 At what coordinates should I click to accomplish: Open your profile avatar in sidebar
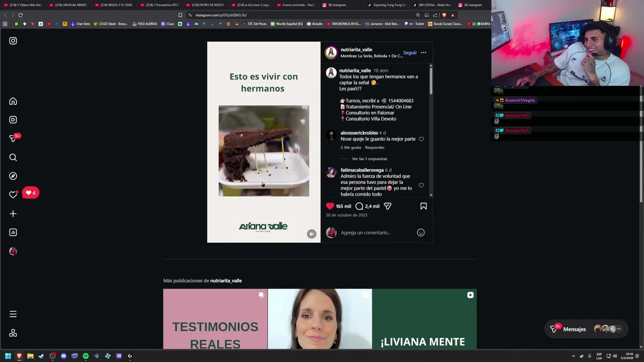tap(13, 251)
